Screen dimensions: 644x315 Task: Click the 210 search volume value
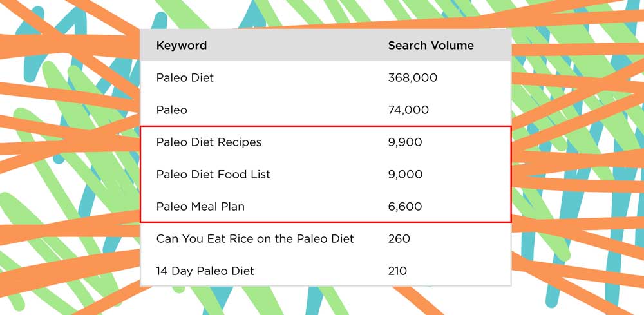[397, 271]
